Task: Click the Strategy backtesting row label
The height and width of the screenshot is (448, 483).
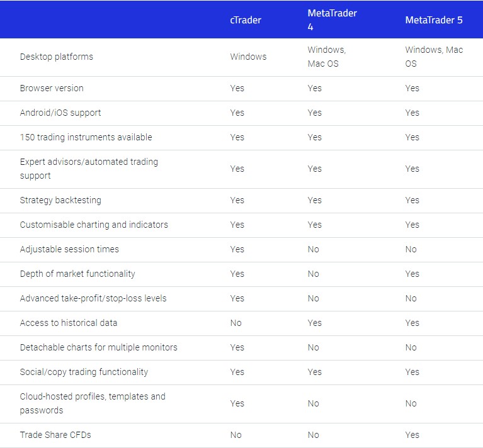Action: (60, 200)
